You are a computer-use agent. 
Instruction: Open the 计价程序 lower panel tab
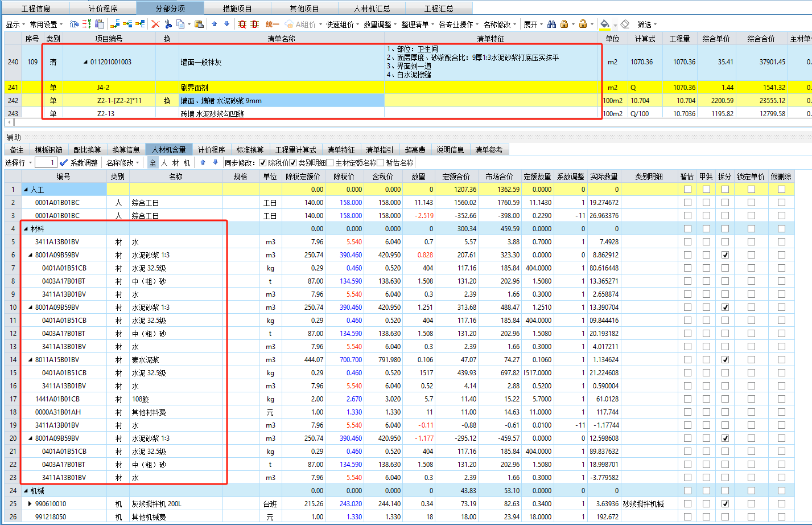pyautogui.click(x=212, y=150)
